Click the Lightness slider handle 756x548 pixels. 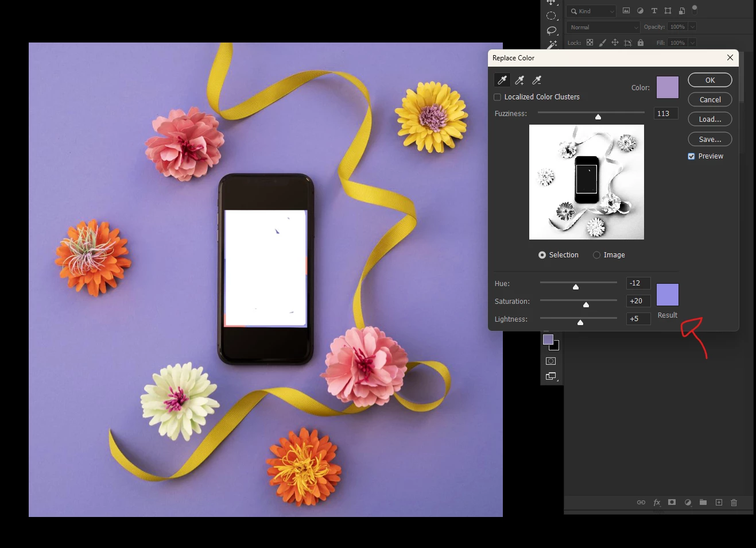click(580, 323)
